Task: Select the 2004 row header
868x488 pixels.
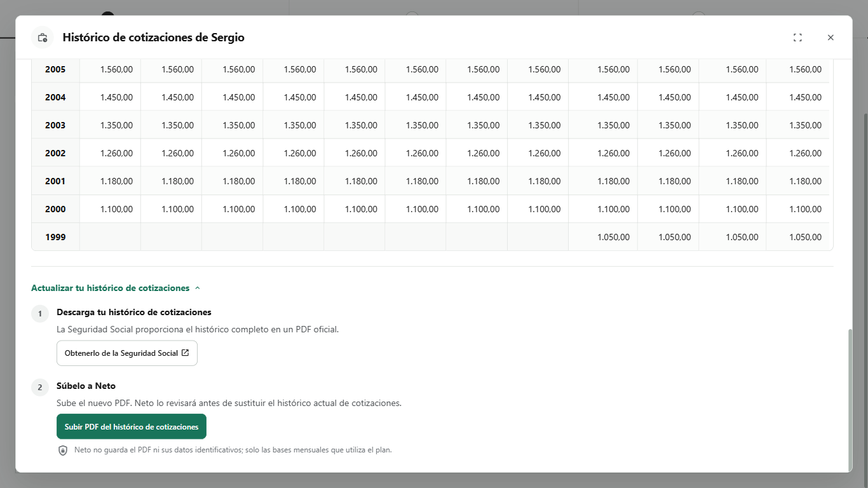Action: [55, 97]
